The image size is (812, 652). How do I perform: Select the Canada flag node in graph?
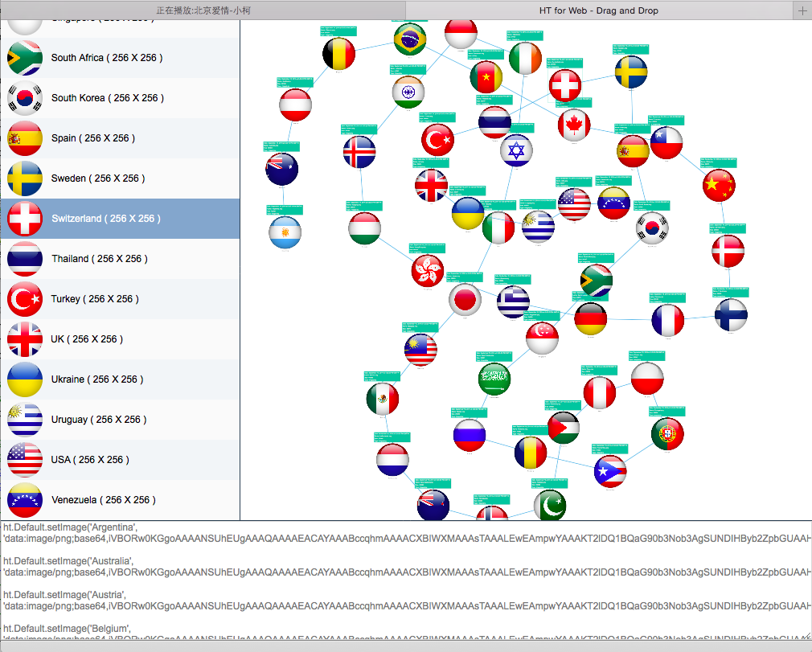[574, 125]
